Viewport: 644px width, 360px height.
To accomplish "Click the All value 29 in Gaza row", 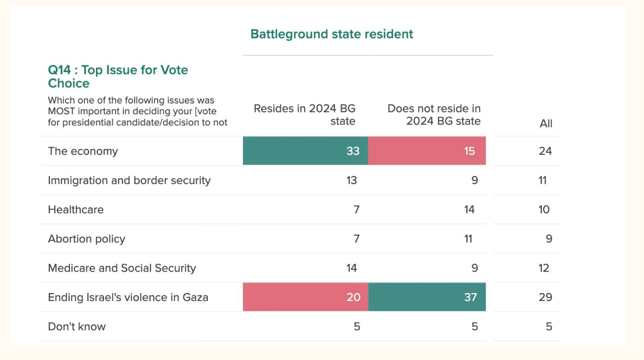I will (545, 297).
